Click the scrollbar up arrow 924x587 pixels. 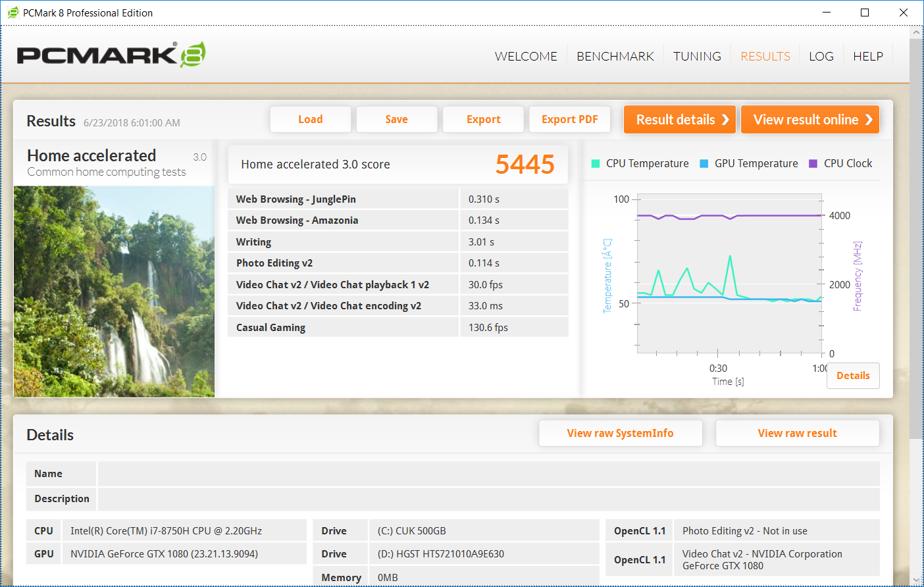(x=916, y=32)
